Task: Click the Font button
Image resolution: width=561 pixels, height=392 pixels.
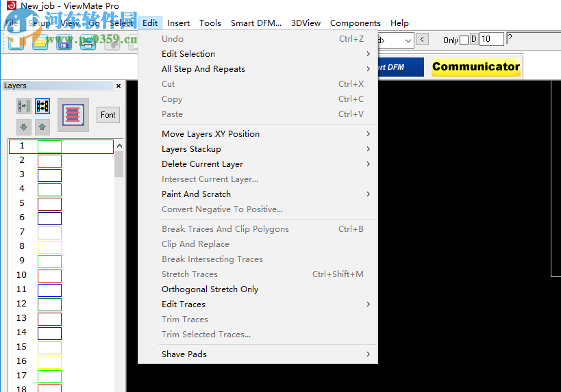Action: point(108,115)
